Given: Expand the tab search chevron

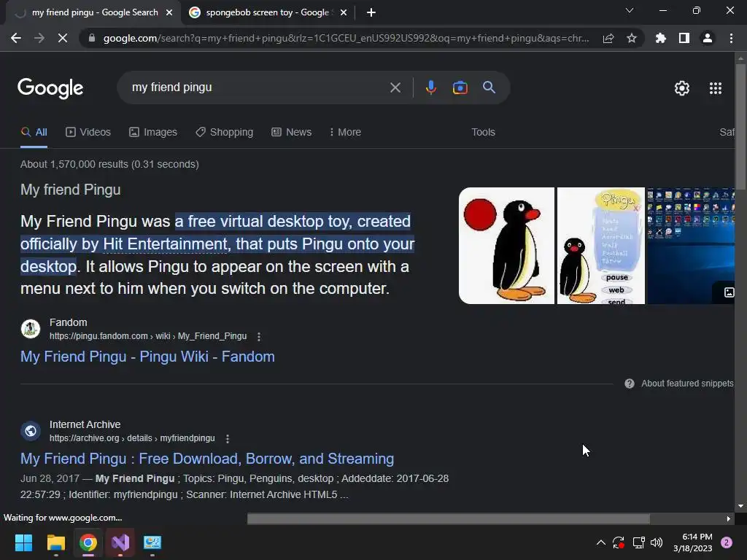Looking at the screenshot, I should [630, 10].
